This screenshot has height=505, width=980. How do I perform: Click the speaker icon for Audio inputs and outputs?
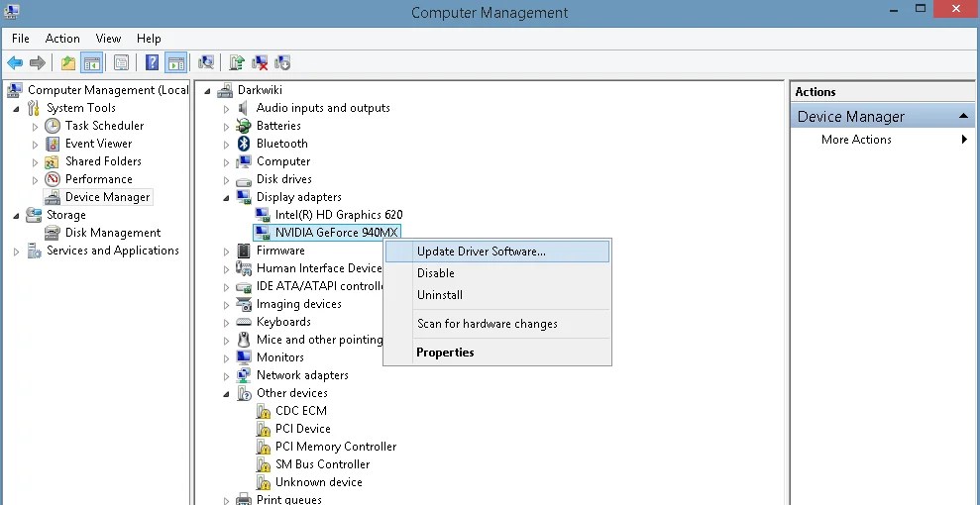tap(244, 108)
